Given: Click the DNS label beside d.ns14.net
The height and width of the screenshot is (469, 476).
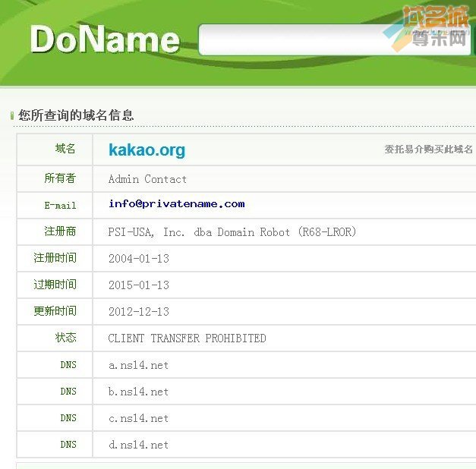Looking at the screenshot, I should [x=68, y=445].
